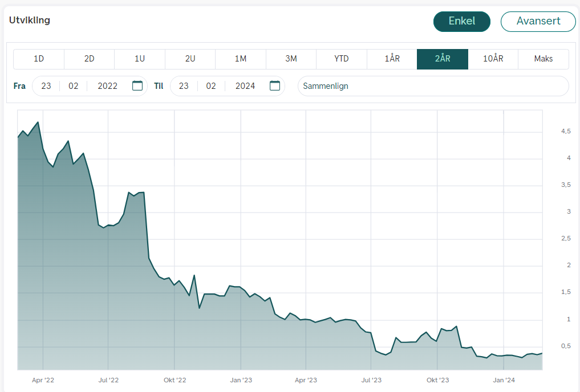
Task: Show the Maks full history range
Action: 544,59
